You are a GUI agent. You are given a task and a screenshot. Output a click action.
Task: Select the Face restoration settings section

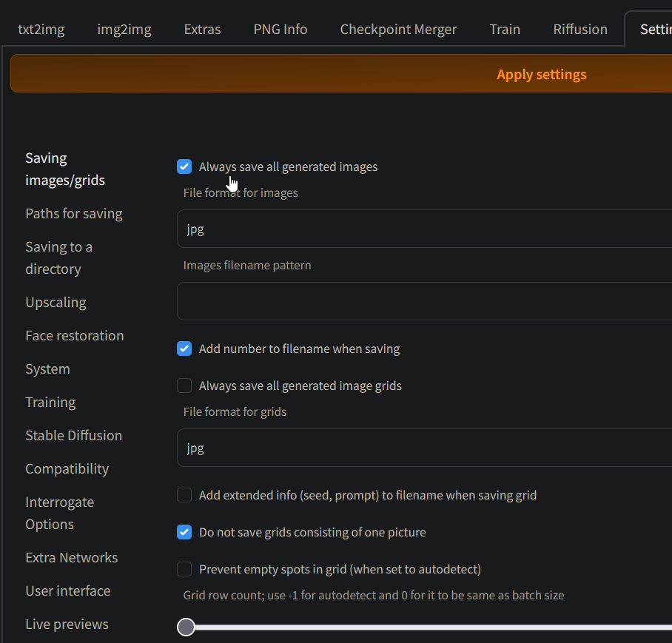pos(74,335)
